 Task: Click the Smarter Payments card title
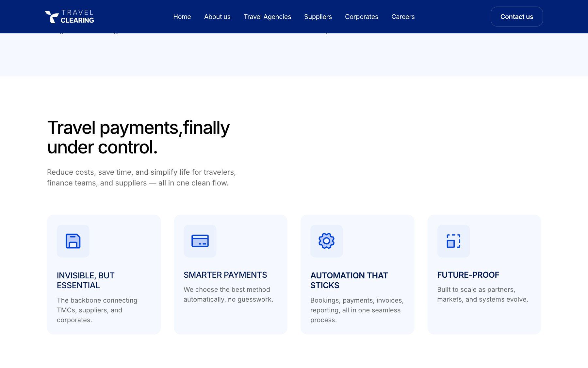pos(225,275)
